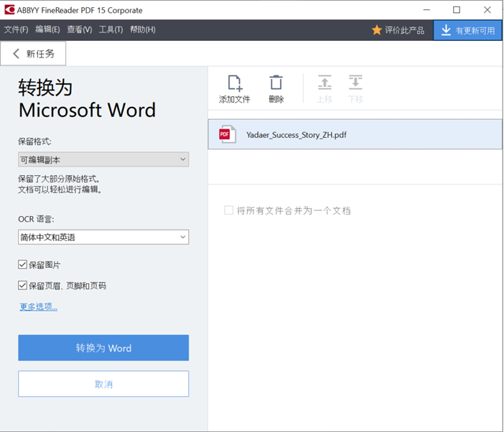The image size is (504, 432).
Task: Minimize the FineReader window
Action: 426,10
